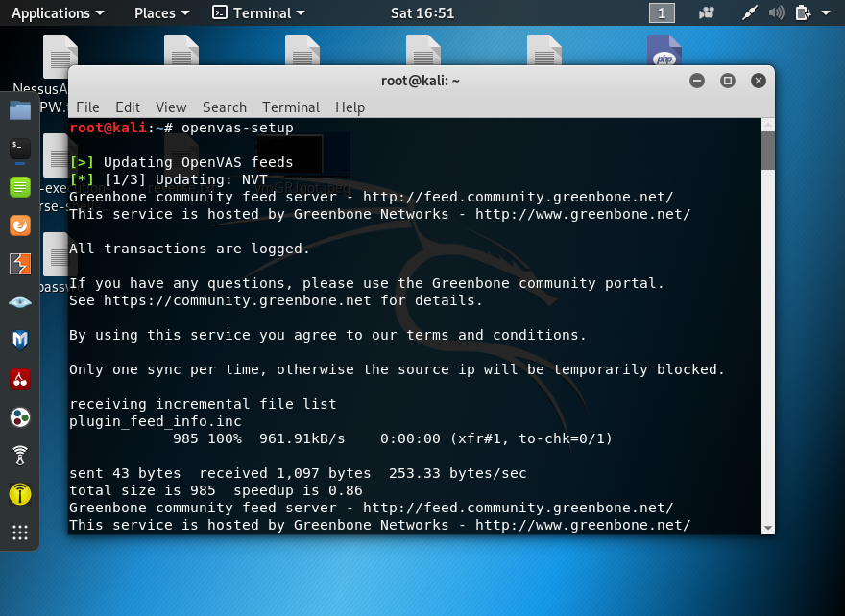Click the terminal scrollbar up arrow
This screenshot has width=845, height=616.
[768, 125]
